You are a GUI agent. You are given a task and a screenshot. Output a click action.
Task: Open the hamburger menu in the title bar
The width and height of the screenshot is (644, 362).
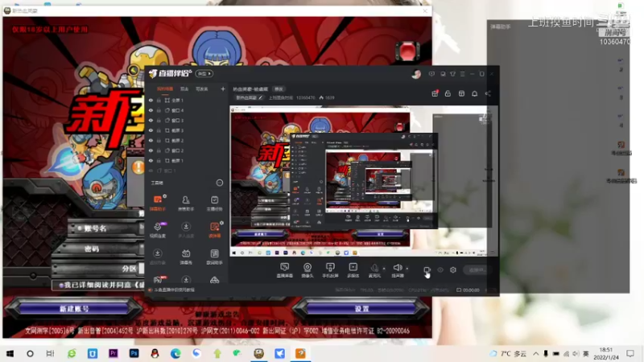[x=462, y=74]
